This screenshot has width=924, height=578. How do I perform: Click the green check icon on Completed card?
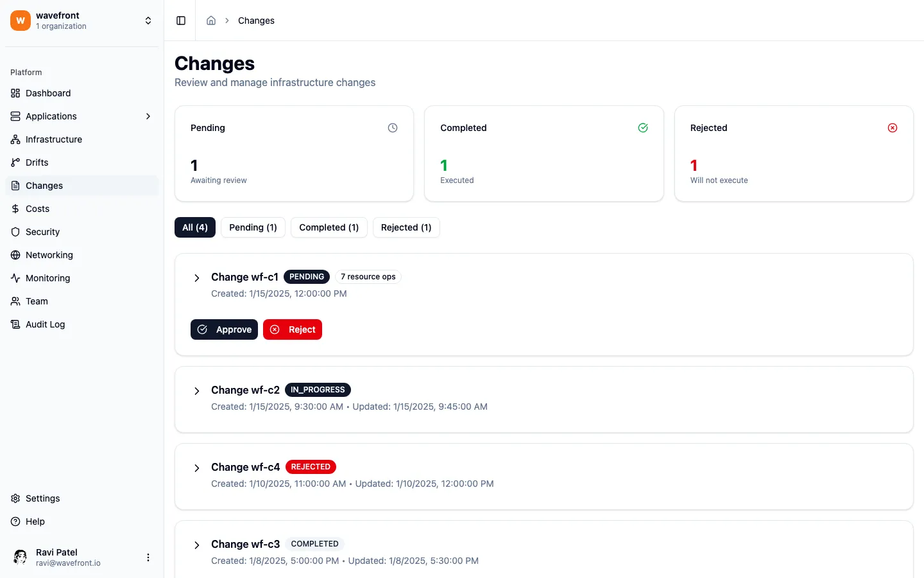coord(642,128)
